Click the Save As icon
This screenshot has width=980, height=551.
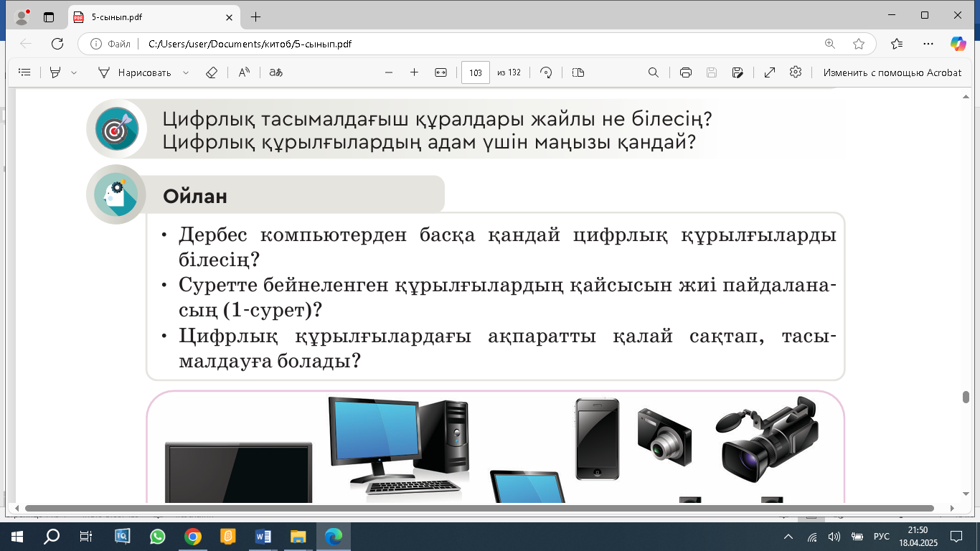(738, 72)
